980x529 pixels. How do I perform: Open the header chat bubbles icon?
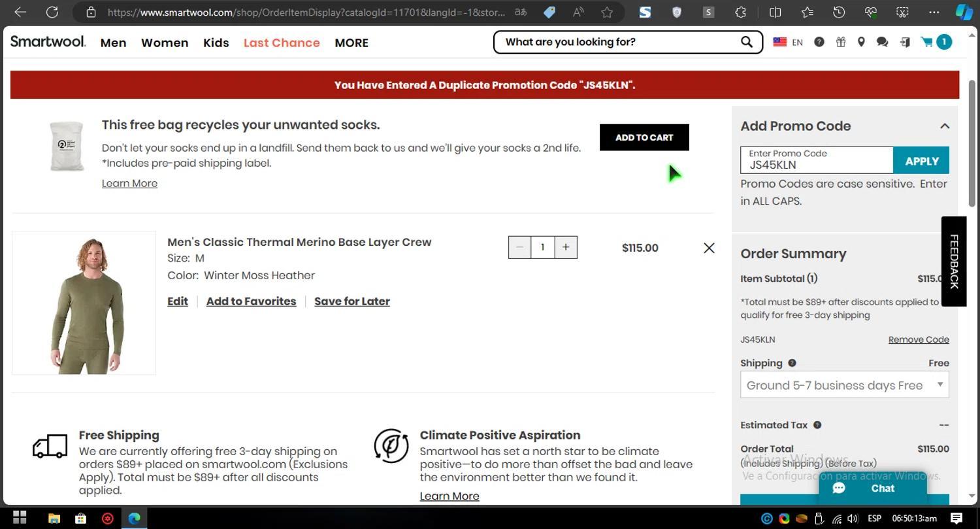point(882,42)
